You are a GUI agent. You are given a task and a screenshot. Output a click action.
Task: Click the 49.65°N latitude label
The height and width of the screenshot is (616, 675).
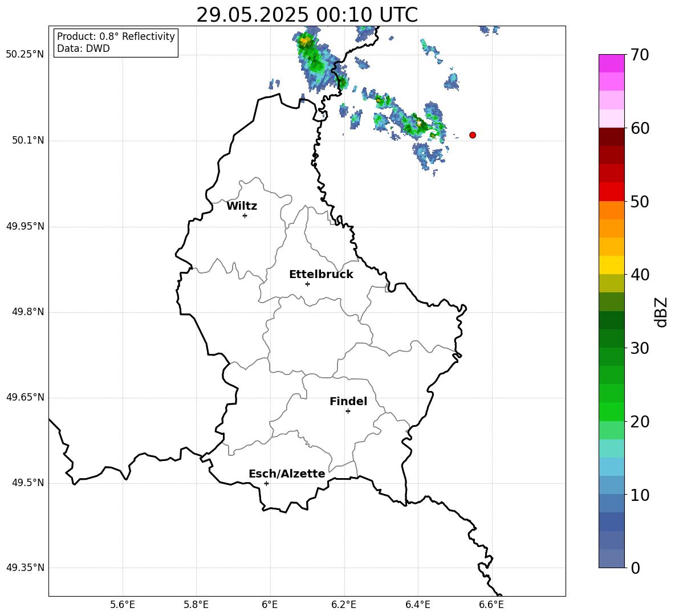tap(25, 397)
